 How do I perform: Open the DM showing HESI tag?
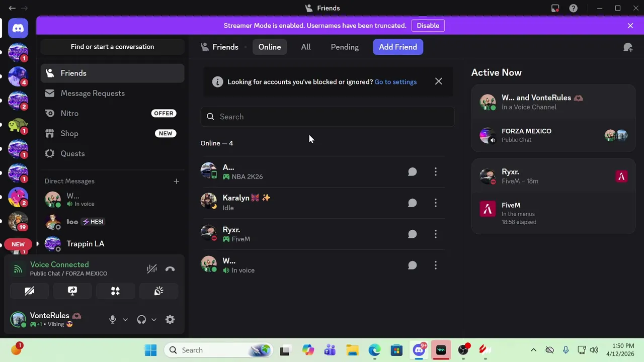pyautogui.click(x=113, y=222)
